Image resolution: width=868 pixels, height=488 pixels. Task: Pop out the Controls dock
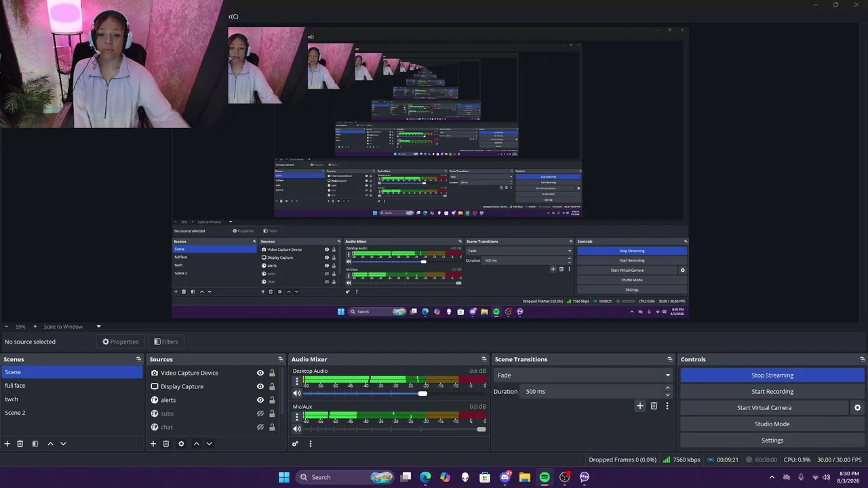(863, 359)
